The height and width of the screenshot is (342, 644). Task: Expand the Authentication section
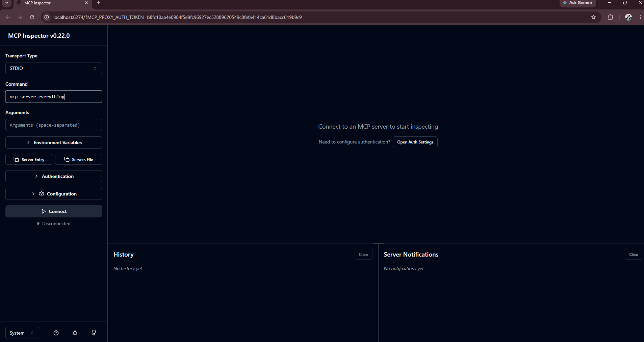tap(54, 176)
